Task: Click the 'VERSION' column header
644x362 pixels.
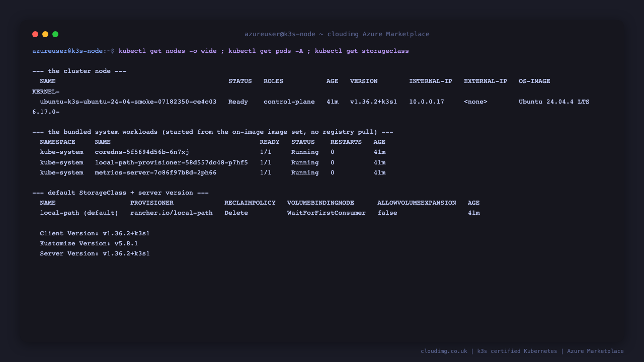Action: [x=364, y=81]
